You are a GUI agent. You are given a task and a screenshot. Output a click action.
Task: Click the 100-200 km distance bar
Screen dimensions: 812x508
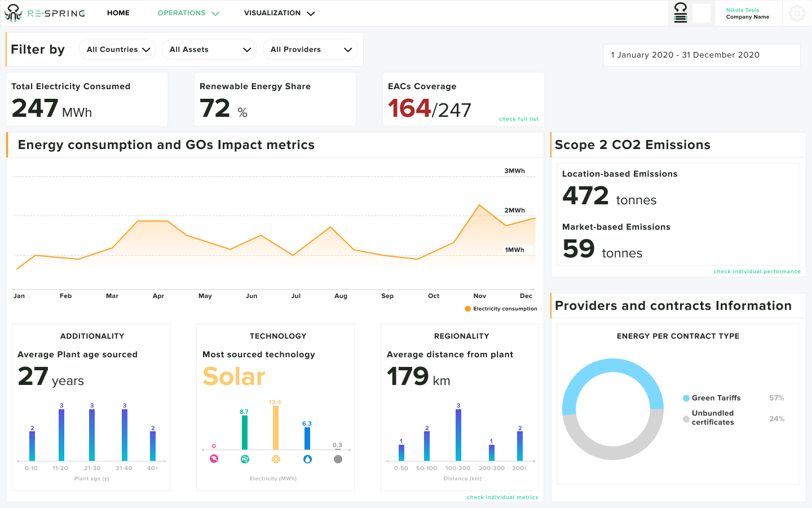tap(458, 435)
